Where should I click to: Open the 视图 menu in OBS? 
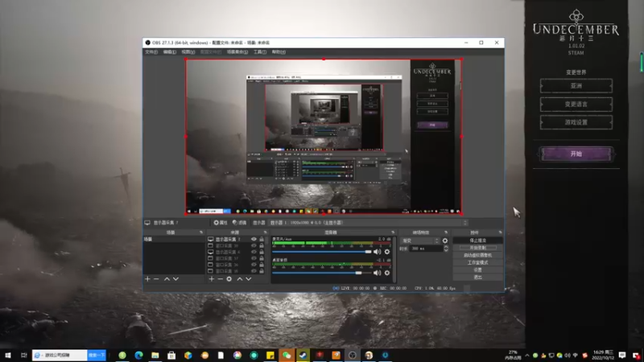188,52
